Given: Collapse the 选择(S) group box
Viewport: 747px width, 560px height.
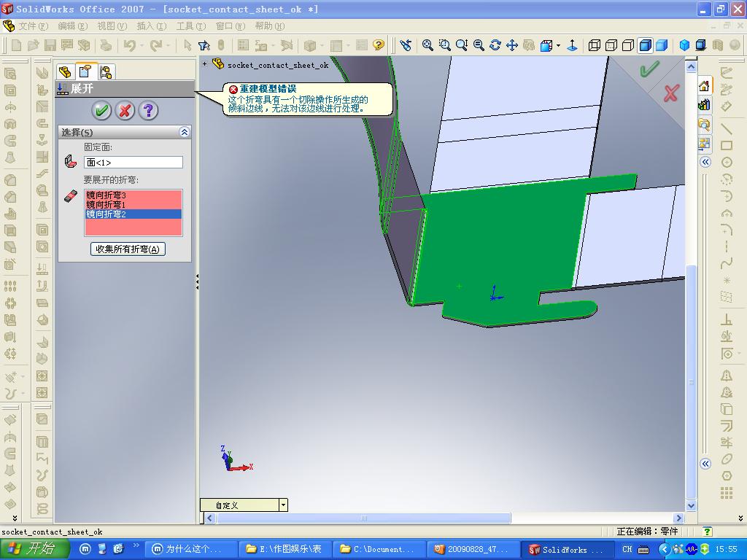Looking at the screenshot, I should click(185, 133).
